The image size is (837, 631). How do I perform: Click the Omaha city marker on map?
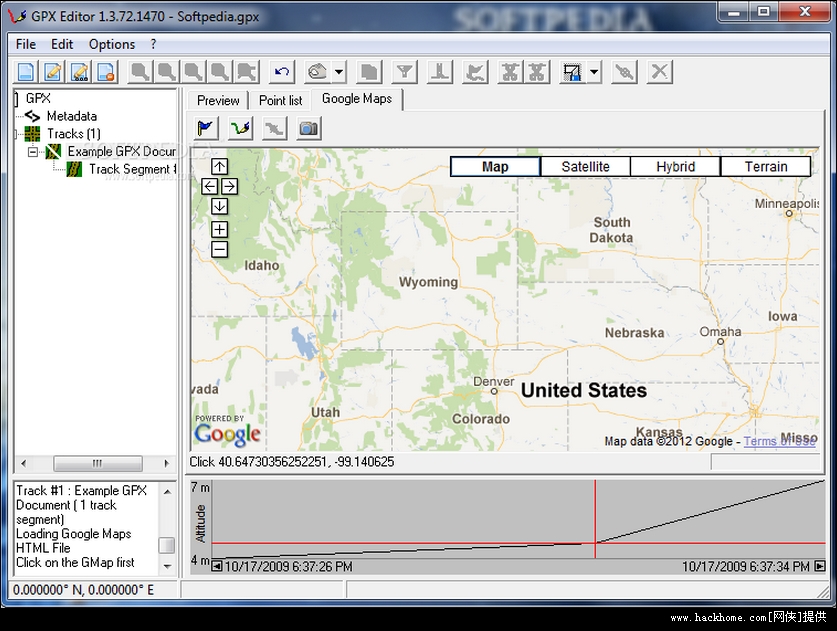(721, 341)
